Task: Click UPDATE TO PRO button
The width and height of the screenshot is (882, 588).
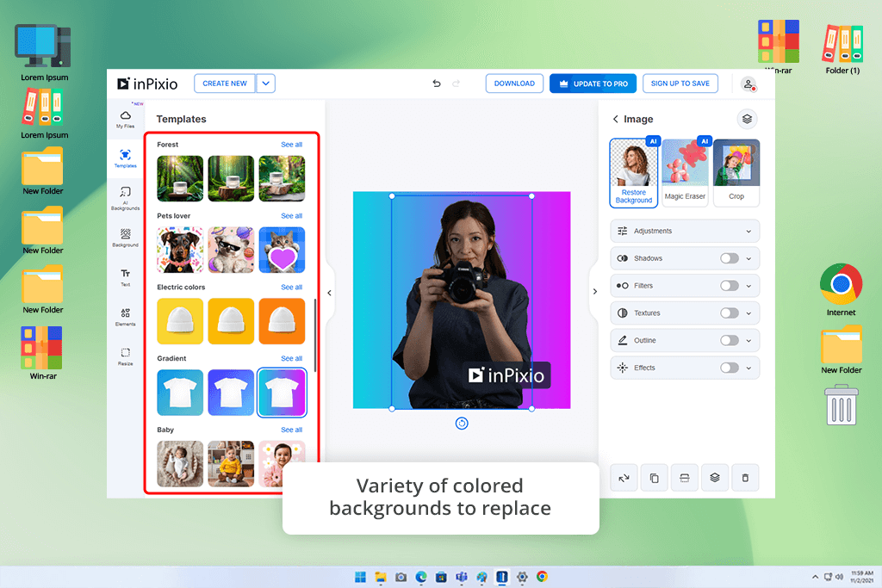Action: tap(593, 84)
